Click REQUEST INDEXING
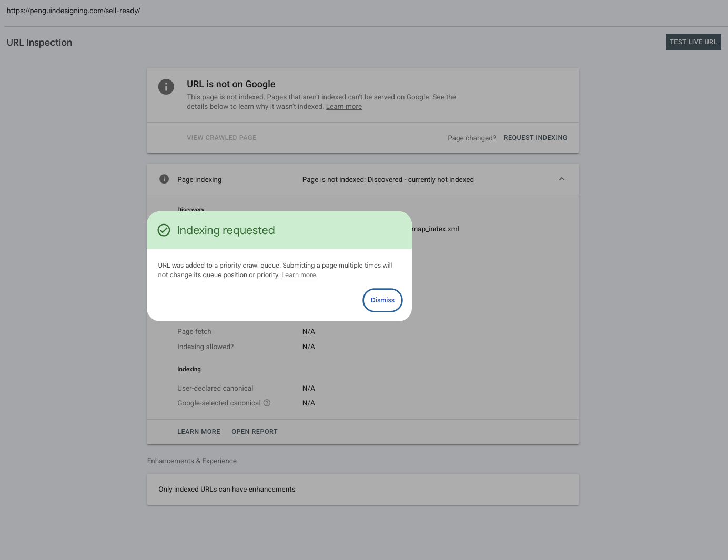 pyautogui.click(x=535, y=138)
